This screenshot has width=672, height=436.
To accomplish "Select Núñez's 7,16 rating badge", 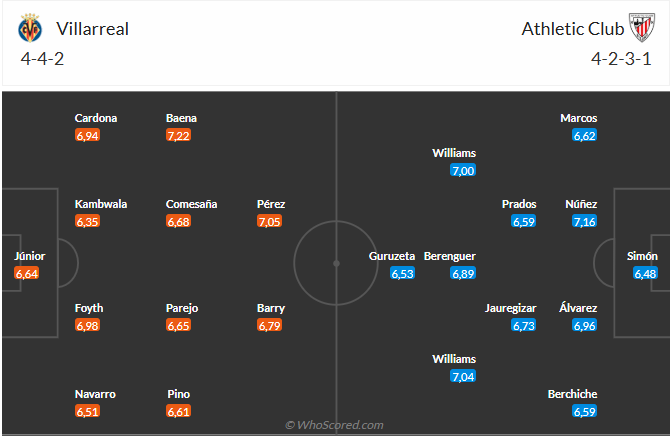I will tap(585, 221).
